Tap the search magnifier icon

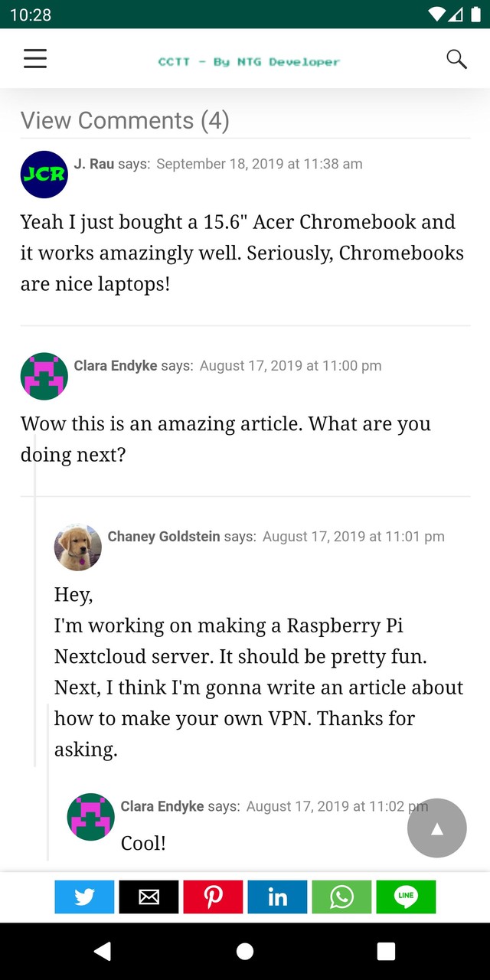pos(456,59)
